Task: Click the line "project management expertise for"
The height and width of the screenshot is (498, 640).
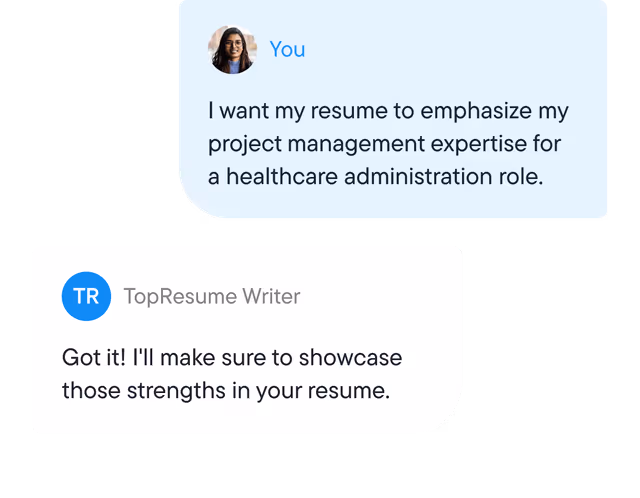Action: pos(384,144)
